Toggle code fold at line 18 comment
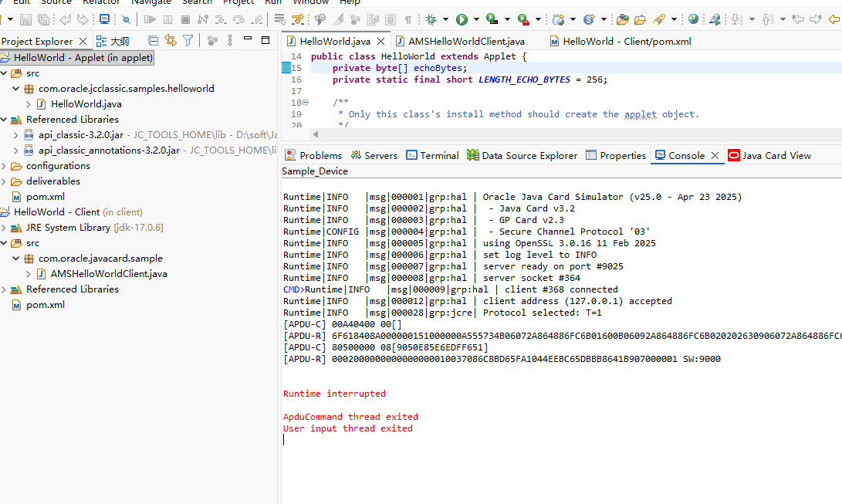842x504 pixels. click(305, 103)
